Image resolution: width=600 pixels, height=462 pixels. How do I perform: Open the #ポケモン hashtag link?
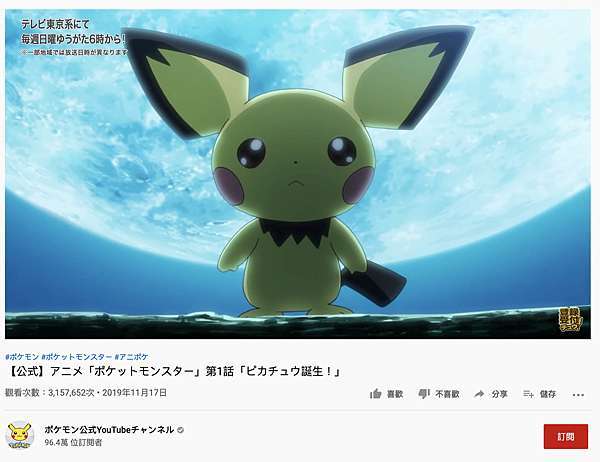coord(22,357)
